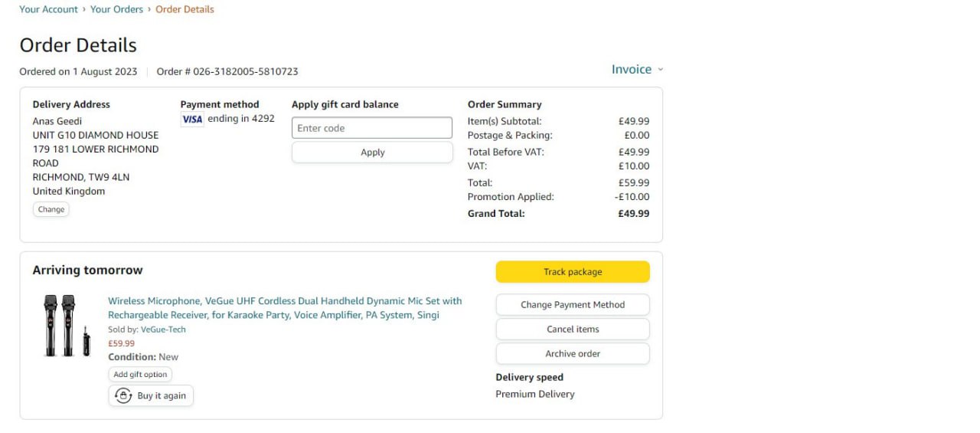
Task: Click the Order Details breadcrumb item
Action: (185, 9)
